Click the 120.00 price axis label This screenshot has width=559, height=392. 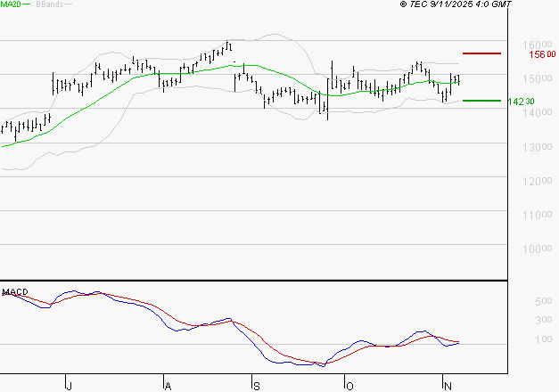pyautogui.click(x=538, y=181)
